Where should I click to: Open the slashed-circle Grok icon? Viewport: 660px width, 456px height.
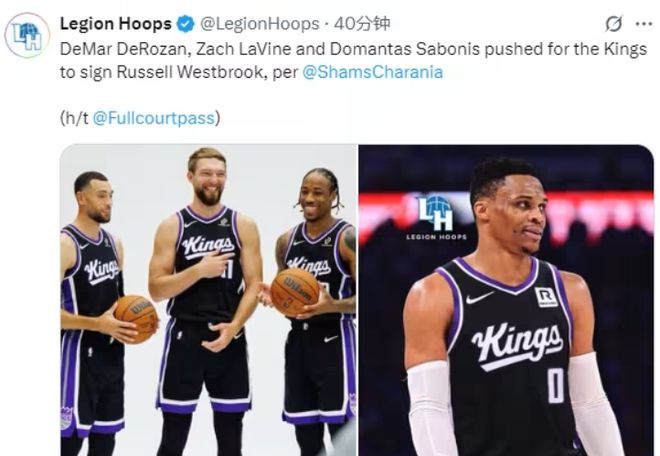tap(614, 24)
